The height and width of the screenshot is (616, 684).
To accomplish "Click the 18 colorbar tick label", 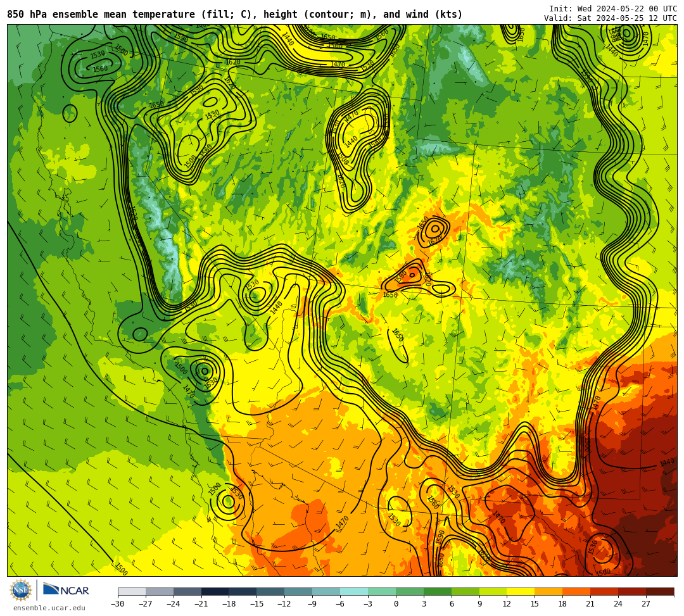I will pyautogui.click(x=563, y=604).
